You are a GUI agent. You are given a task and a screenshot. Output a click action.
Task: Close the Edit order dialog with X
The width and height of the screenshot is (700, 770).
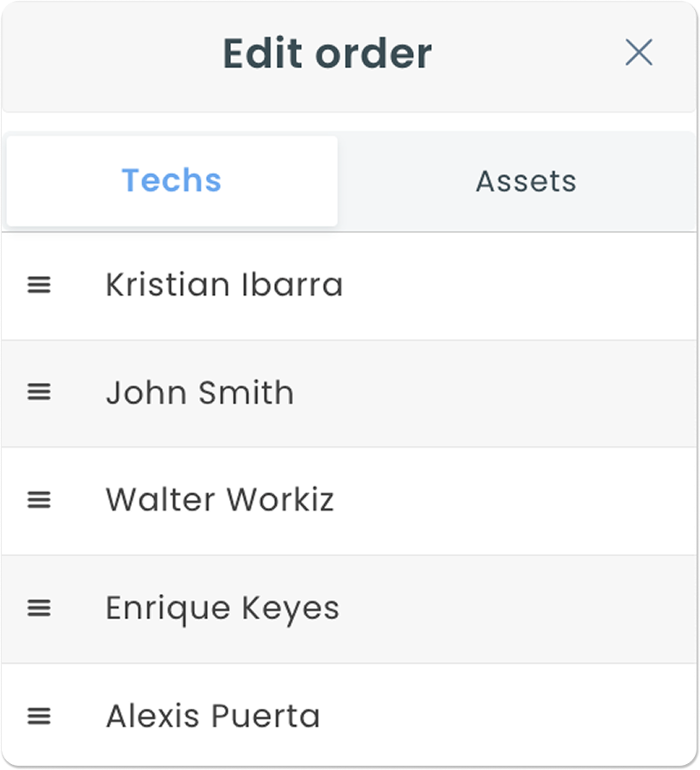tap(639, 53)
